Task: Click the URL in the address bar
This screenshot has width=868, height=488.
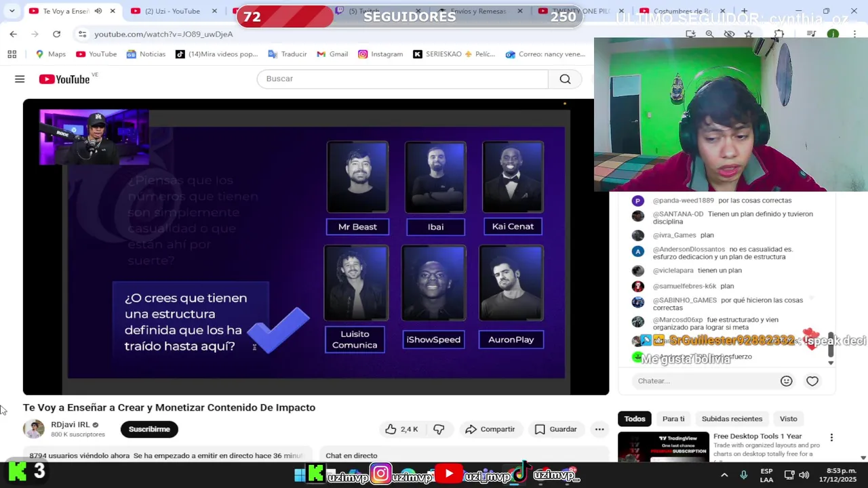Action: [x=163, y=34]
